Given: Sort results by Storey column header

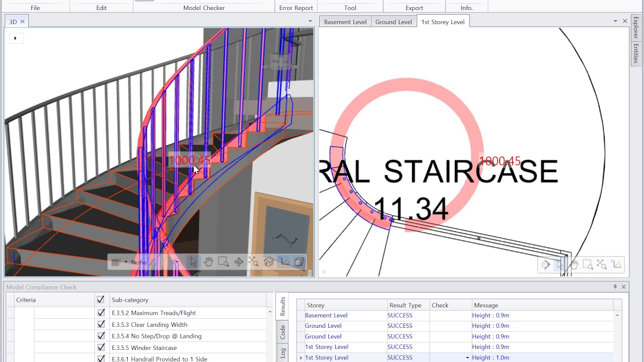Looking at the screenshot, I should [345, 305].
